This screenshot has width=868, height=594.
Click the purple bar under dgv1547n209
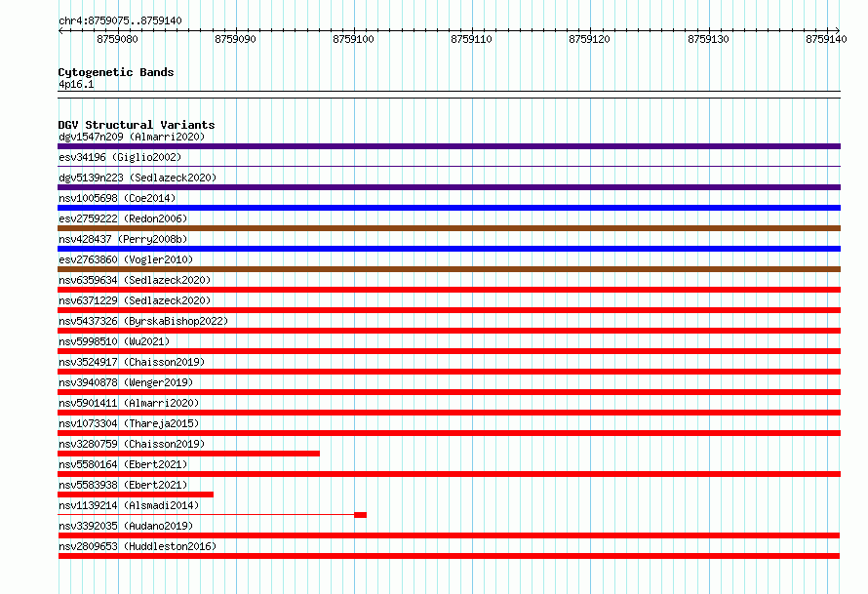pos(449,146)
